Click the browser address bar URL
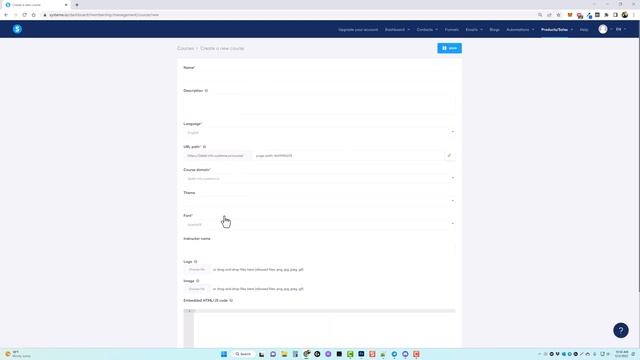Screen dimensions: 640x360 pyautogui.click(x=104, y=15)
